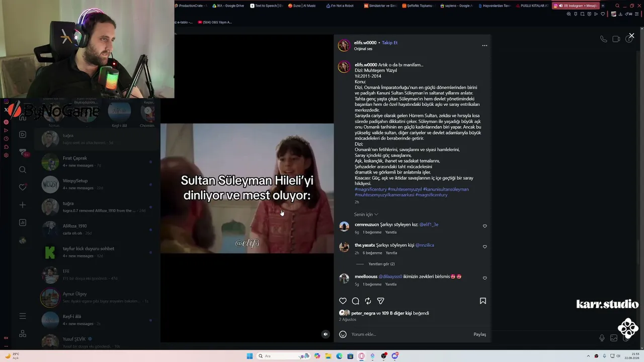Viewport: 644px width, 362px height.
Task: Mute or unmute the reel audio
Action: tap(326, 334)
